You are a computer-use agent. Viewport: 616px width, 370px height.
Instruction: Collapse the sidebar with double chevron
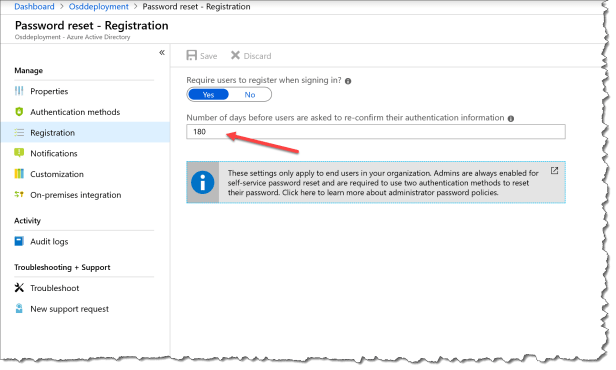tap(162, 53)
